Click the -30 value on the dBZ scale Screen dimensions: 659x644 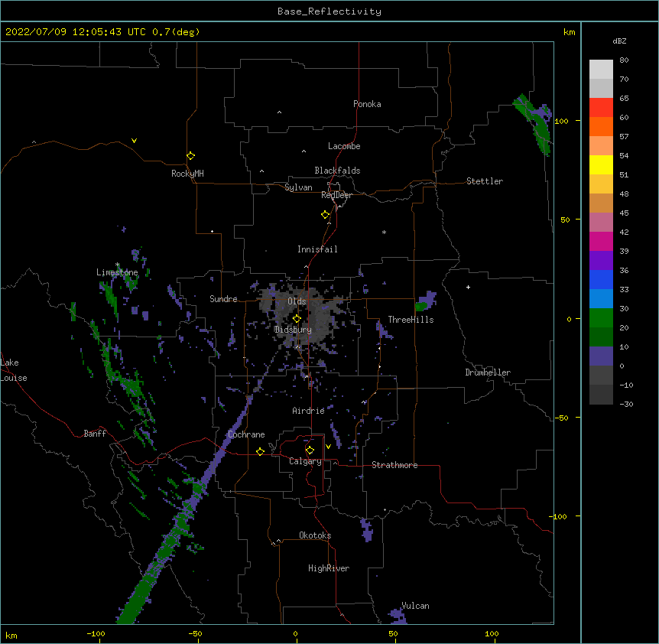coord(626,404)
